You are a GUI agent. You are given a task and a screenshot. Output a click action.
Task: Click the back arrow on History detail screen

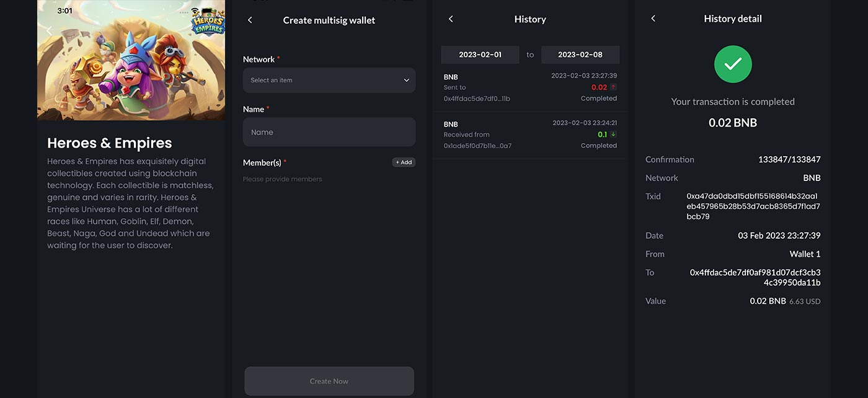[x=653, y=19]
